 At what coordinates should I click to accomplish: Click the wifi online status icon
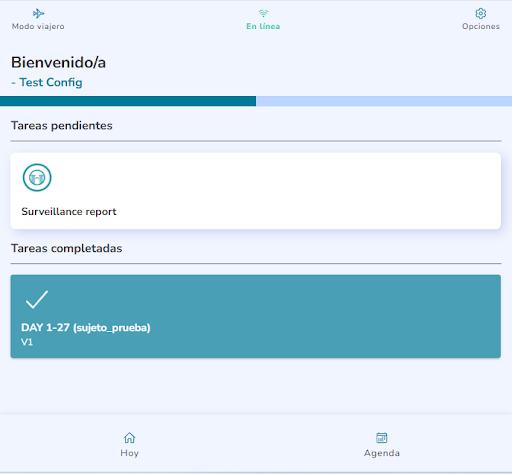tap(263, 13)
